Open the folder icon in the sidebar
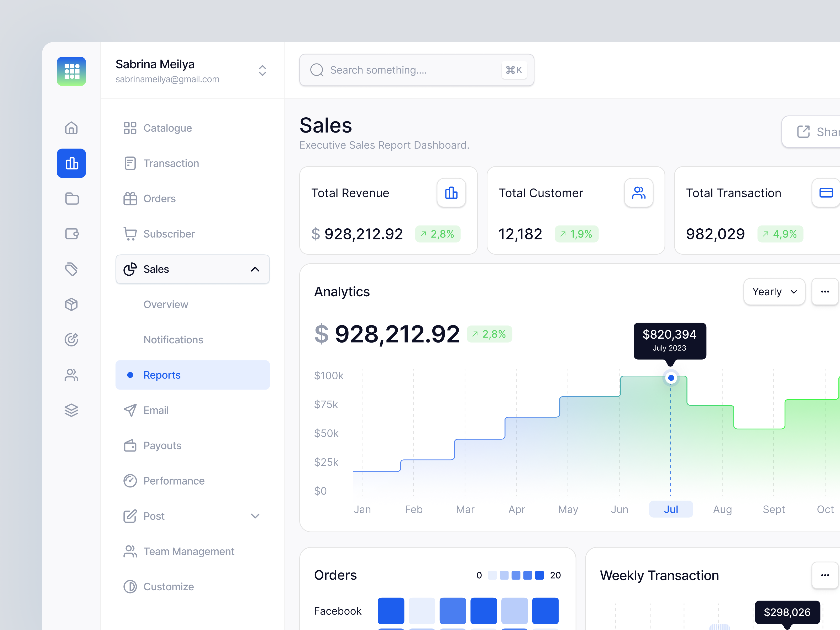This screenshot has height=630, width=840. (x=71, y=198)
